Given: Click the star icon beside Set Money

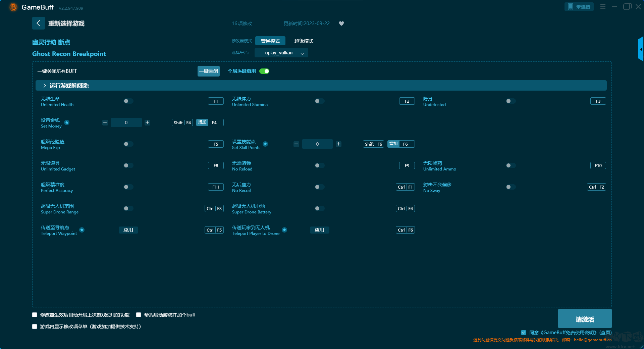Looking at the screenshot, I should (67, 122).
